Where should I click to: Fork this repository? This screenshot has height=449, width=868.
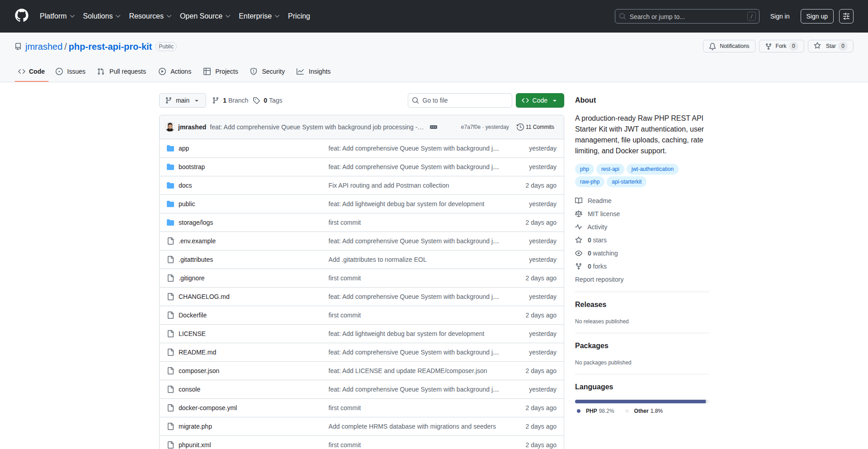(x=781, y=46)
